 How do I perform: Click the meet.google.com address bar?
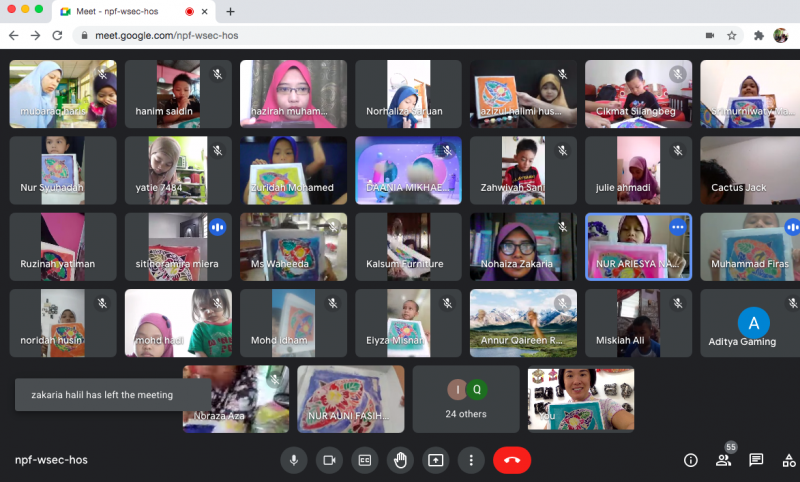coord(380,35)
